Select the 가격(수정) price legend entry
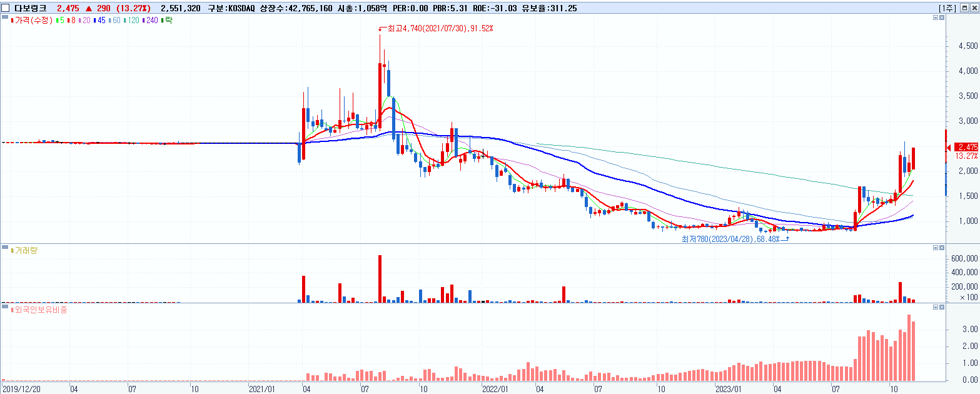The height and width of the screenshot is (394, 980). pos(32,21)
